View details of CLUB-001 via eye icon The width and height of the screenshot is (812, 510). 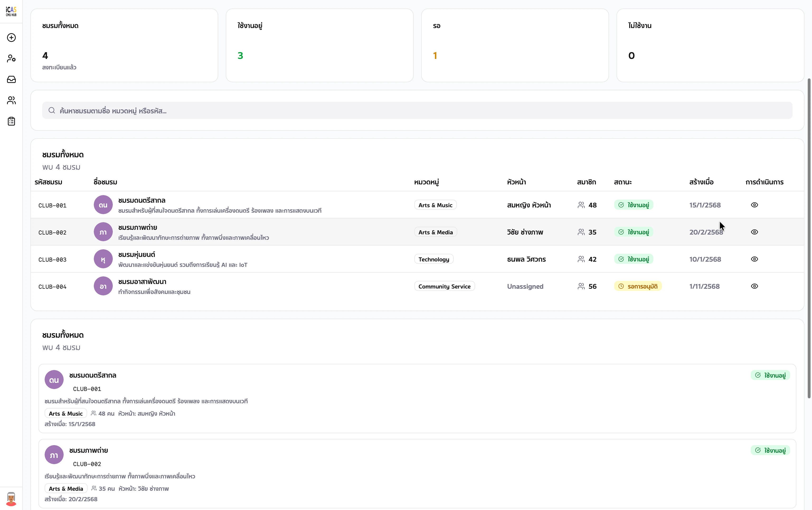click(x=754, y=205)
